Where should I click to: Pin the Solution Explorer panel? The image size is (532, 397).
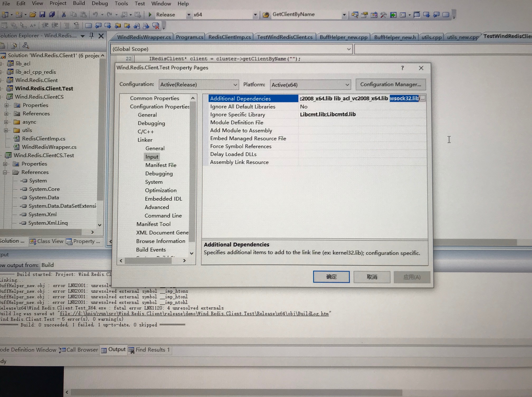91,35
